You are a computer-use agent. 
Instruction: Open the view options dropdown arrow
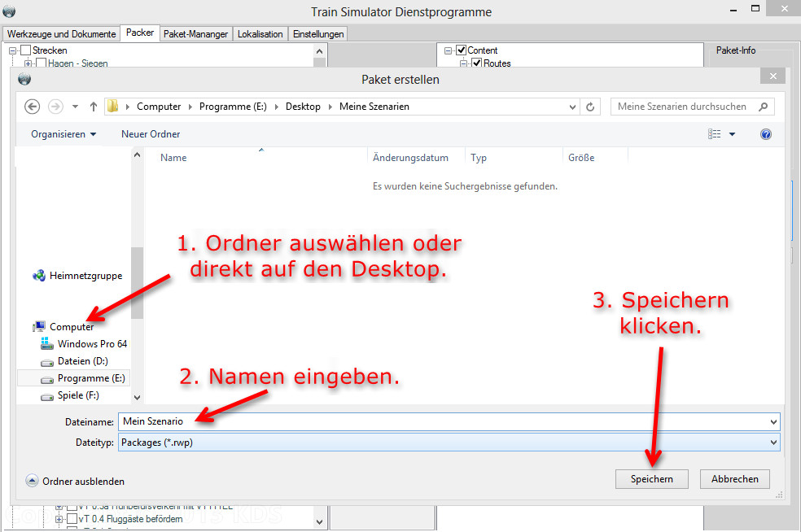click(x=732, y=134)
